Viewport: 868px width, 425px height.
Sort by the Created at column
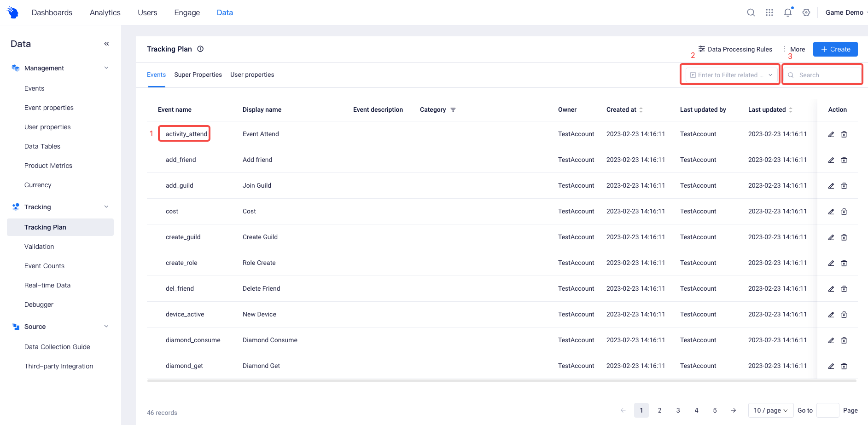point(641,109)
